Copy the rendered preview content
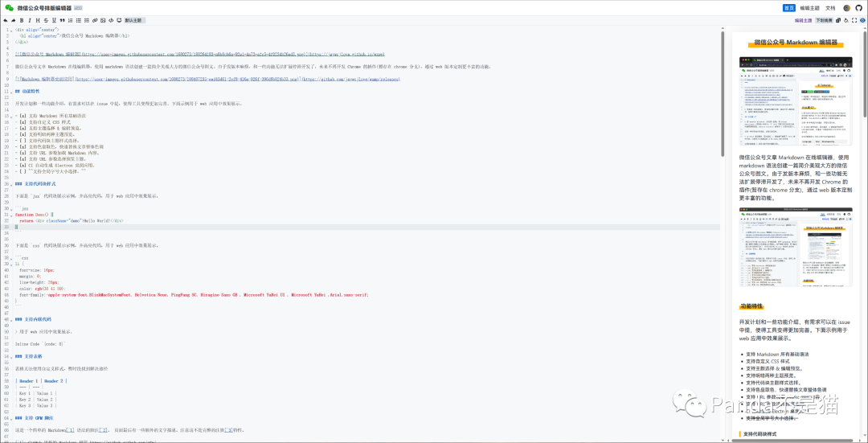Screen dimensions: 868x443 coord(838,20)
